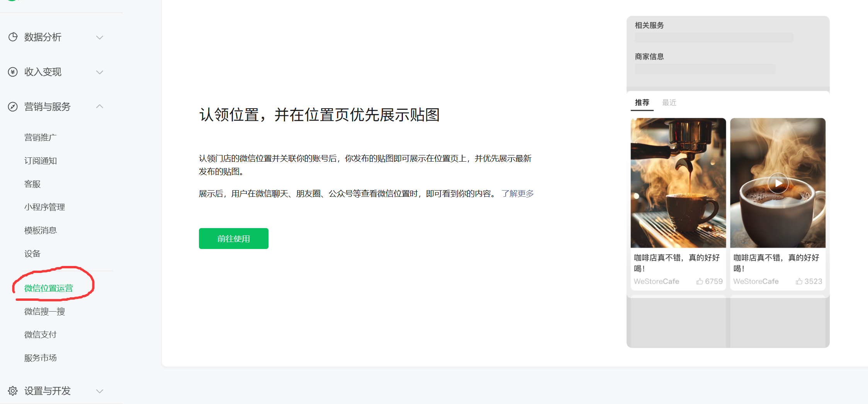This screenshot has width=868, height=404.
Task: Go to 微信支付
Action: (x=41, y=335)
